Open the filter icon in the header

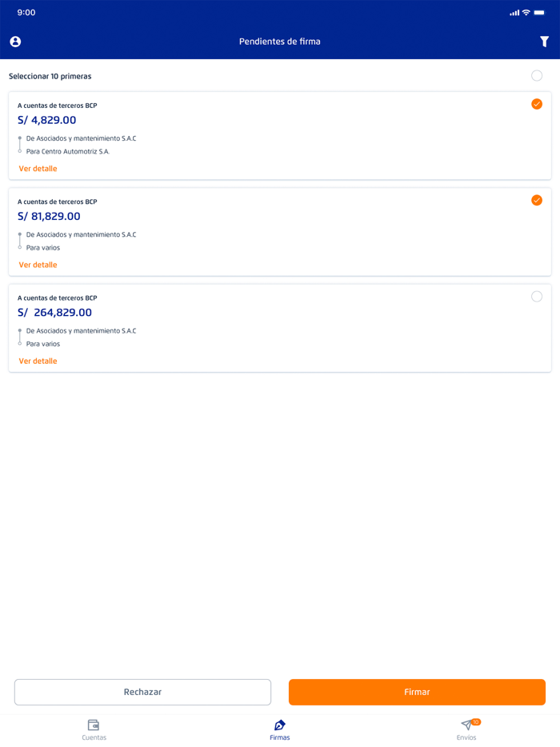545,42
